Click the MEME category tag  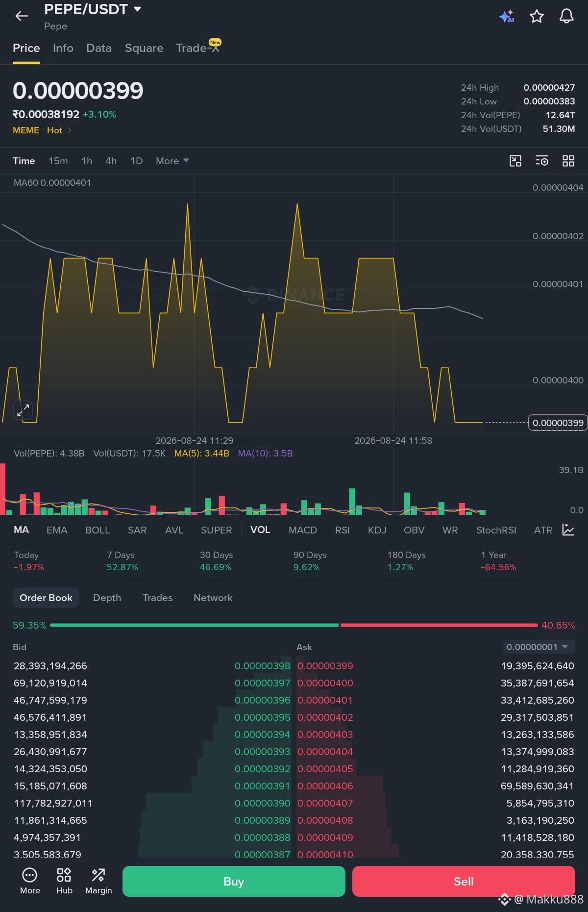coord(26,130)
